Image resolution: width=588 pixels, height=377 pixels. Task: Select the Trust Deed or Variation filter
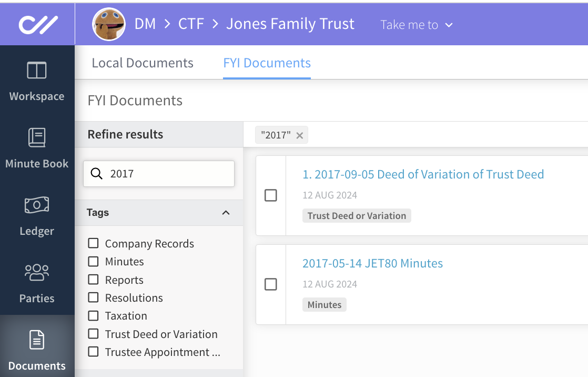[x=93, y=334]
